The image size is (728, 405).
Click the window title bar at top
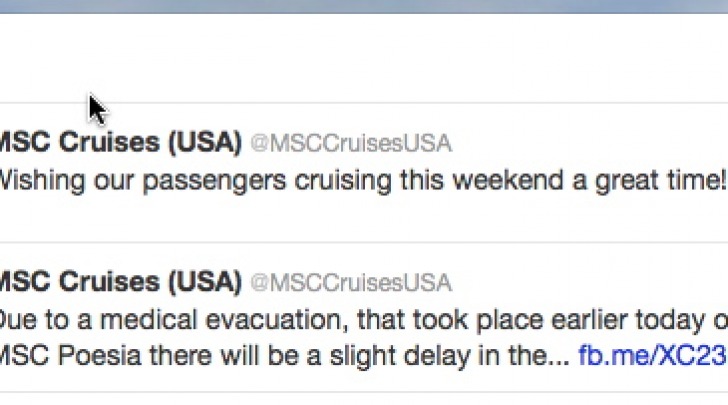pos(364,7)
